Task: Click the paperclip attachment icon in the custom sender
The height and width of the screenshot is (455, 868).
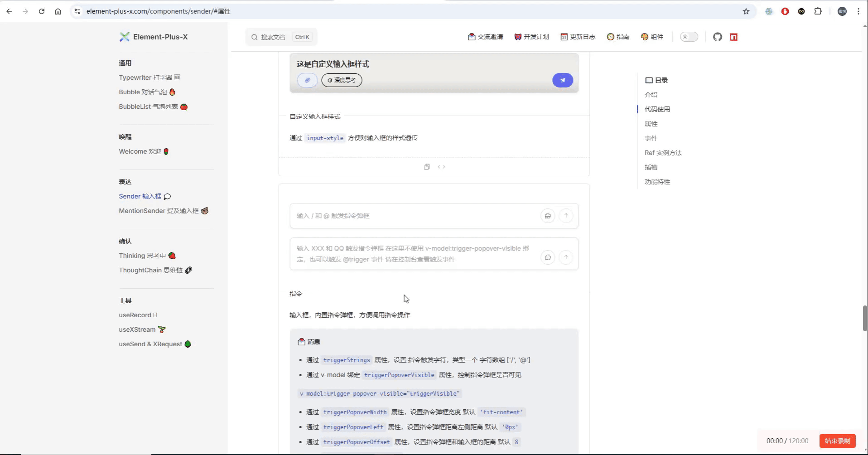Action: [x=307, y=80]
